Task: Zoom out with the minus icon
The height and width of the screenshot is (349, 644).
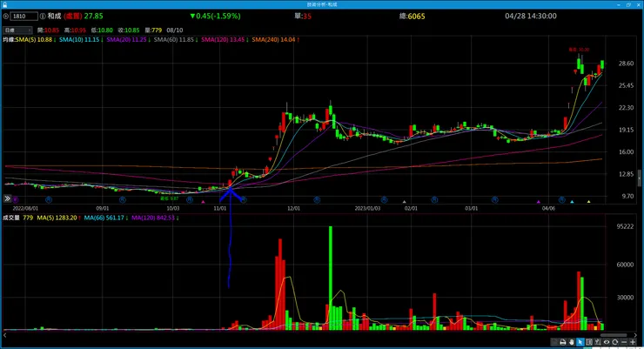Action: point(624,342)
